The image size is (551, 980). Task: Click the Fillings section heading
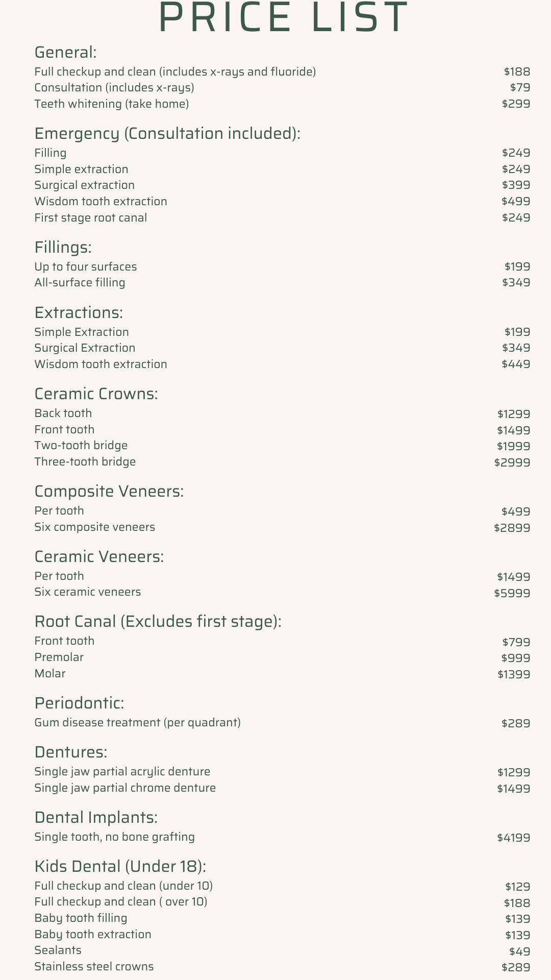click(x=63, y=248)
